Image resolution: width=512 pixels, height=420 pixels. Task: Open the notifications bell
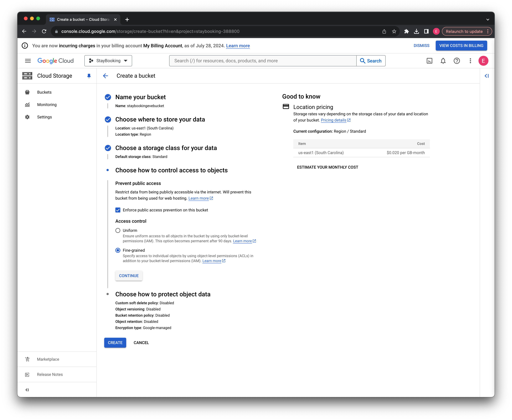pos(443,61)
